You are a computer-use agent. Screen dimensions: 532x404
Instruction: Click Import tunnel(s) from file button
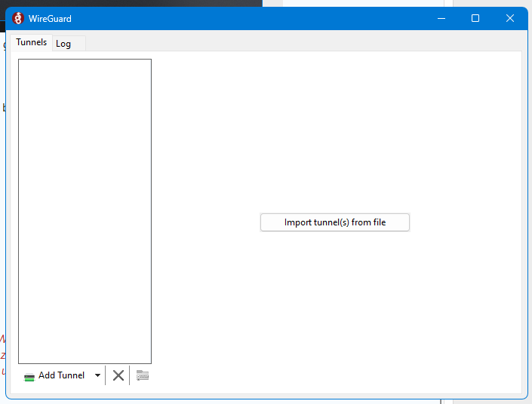[x=335, y=222]
